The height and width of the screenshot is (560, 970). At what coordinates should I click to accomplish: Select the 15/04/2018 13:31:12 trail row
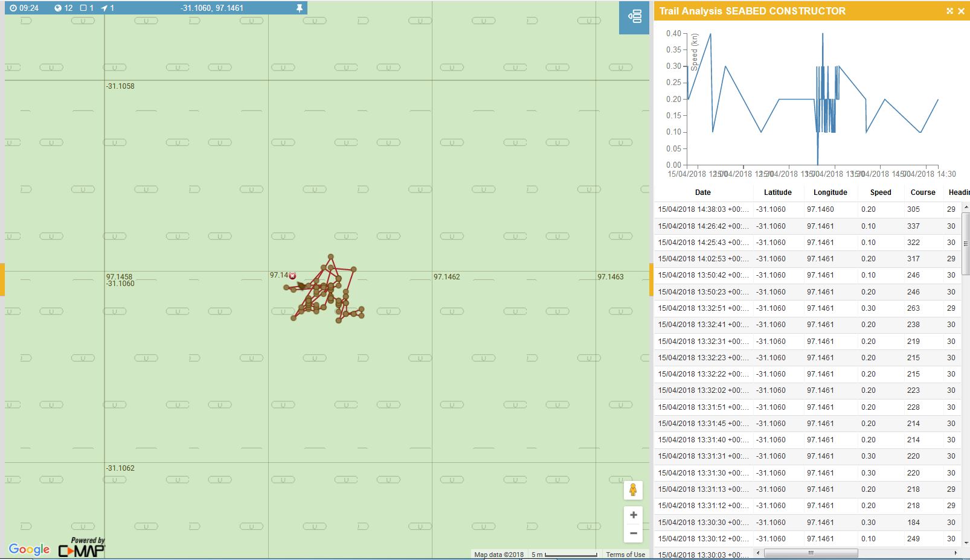pyautogui.click(x=806, y=506)
